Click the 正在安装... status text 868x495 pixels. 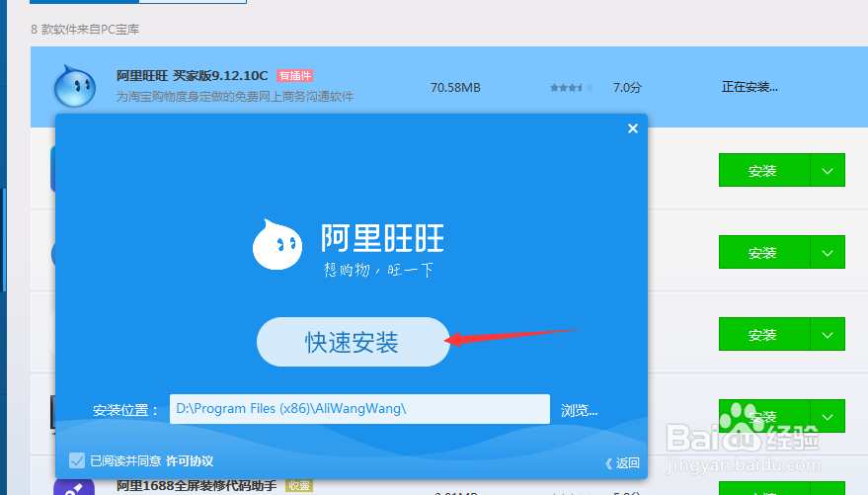[x=750, y=87]
